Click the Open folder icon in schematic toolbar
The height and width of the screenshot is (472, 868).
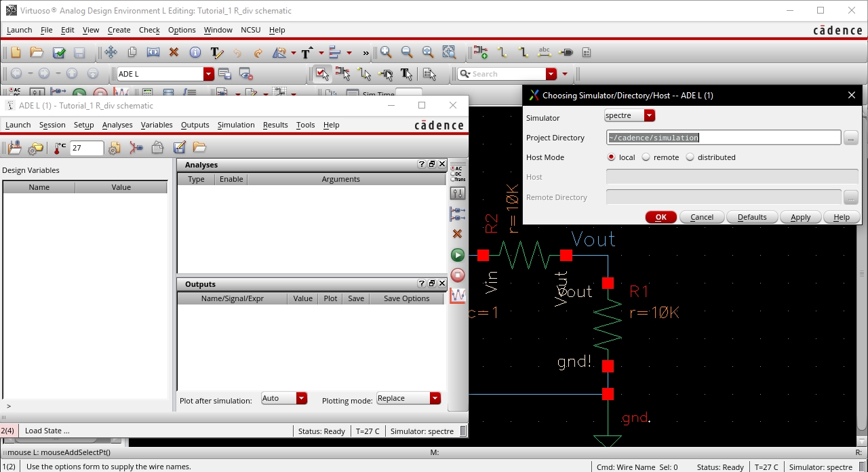(x=37, y=52)
